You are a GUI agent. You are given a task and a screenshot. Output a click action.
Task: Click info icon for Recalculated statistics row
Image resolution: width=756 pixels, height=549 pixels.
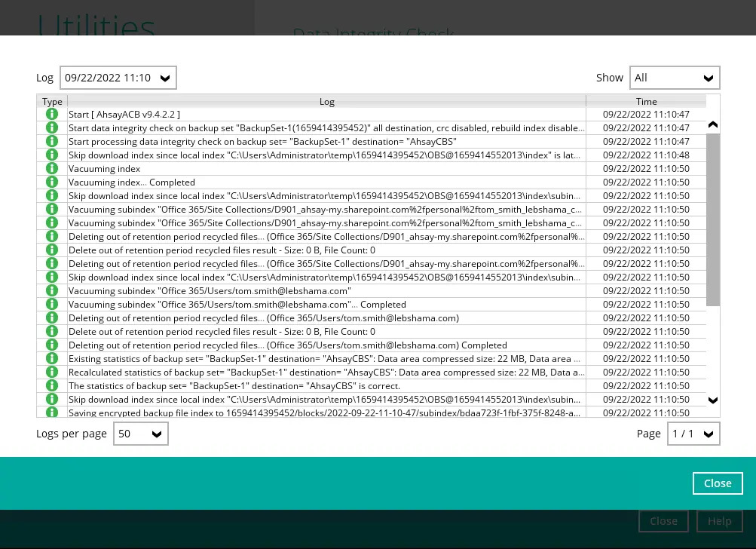tap(52, 373)
